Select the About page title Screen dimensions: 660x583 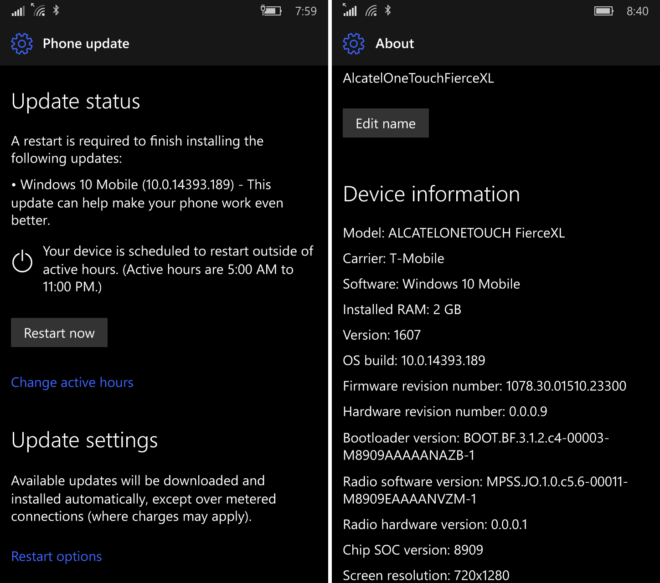tap(395, 44)
